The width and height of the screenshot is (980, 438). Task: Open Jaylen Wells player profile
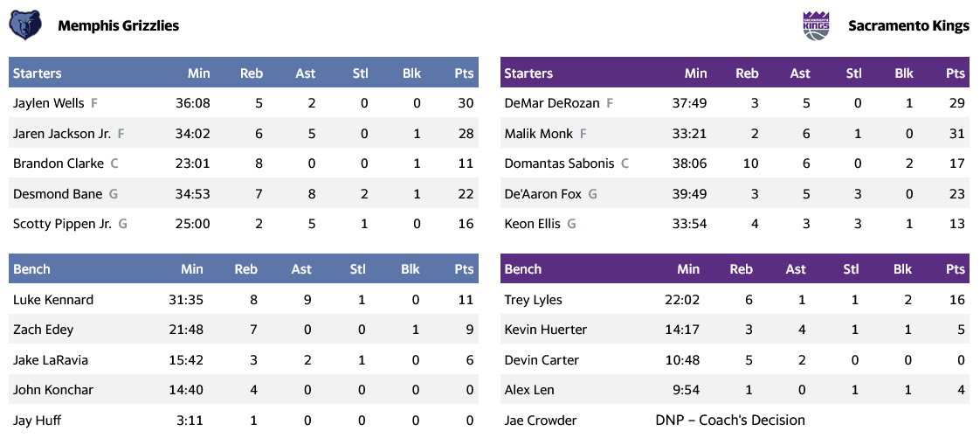pyautogui.click(x=49, y=103)
